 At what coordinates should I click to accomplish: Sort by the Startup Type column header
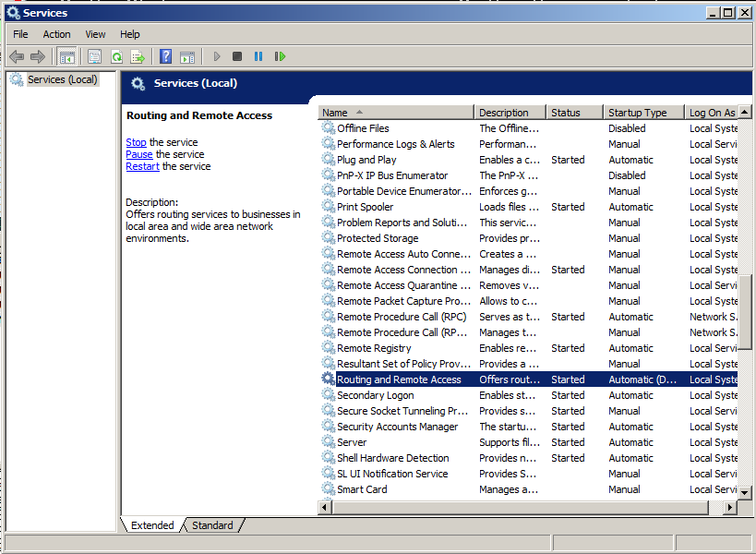click(637, 113)
